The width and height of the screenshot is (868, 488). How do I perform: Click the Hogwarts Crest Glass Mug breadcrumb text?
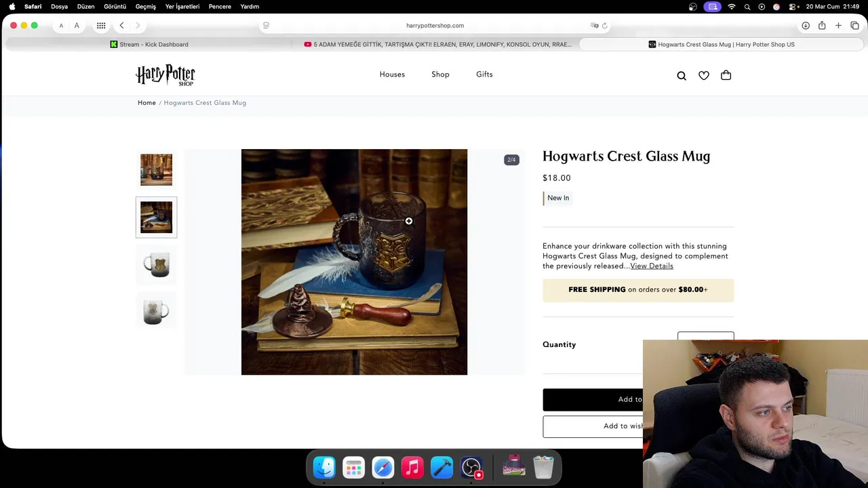coord(205,103)
